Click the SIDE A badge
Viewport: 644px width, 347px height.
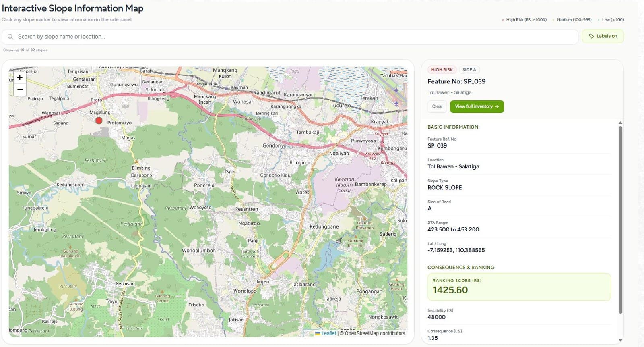coord(469,70)
